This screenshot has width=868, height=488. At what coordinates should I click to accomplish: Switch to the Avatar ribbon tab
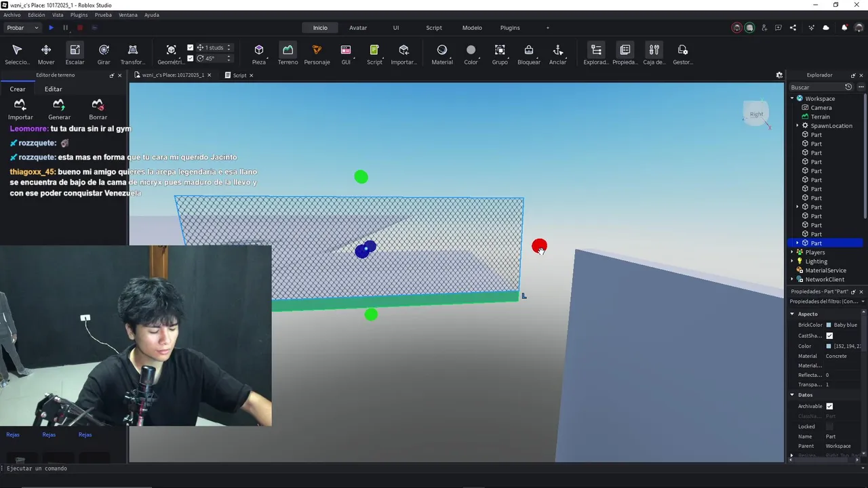(358, 28)
